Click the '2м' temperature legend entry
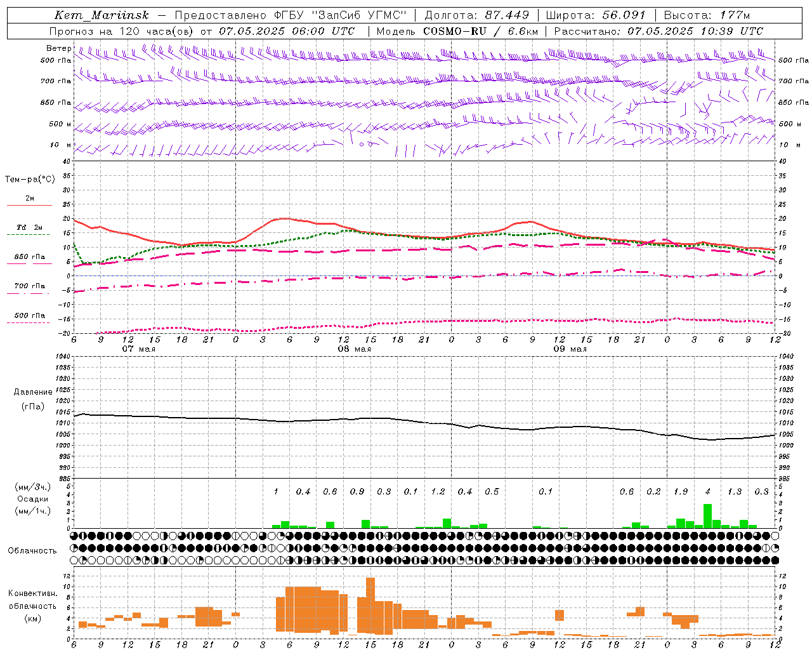Screen dimensions: 812x650 pos(29,198)
